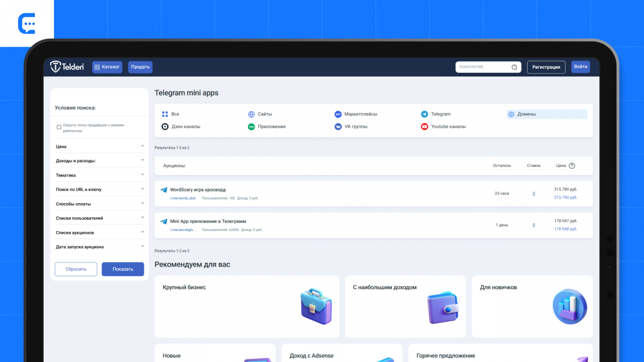The image size is (644, 362).
Task: Click the blue chat bubble logo
Action: (27, 23)
